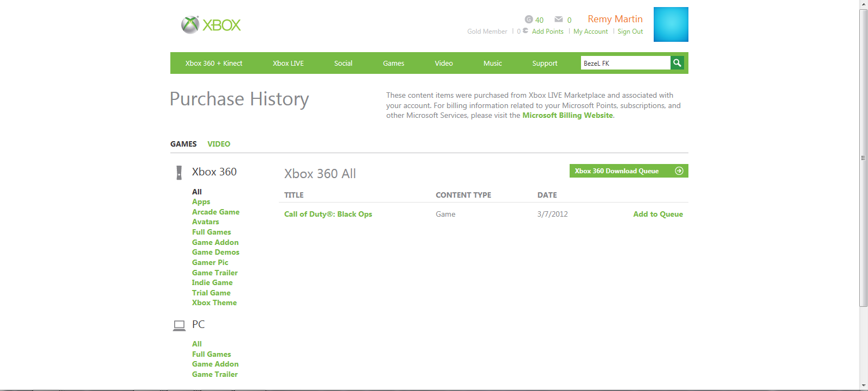Open the Remy Martin gamerpic
The width and height of the screenshot is (868, 391).
671,24
